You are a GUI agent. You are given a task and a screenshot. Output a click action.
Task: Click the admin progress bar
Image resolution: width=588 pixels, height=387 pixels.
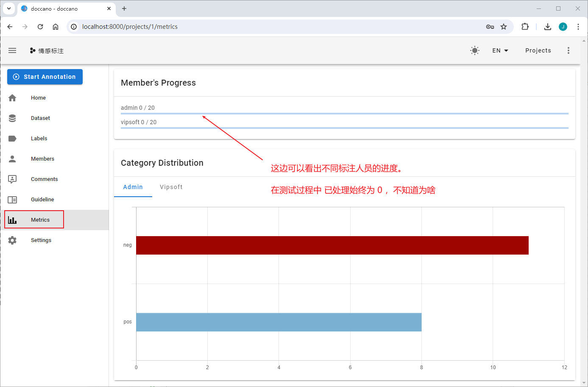[345, 114]
